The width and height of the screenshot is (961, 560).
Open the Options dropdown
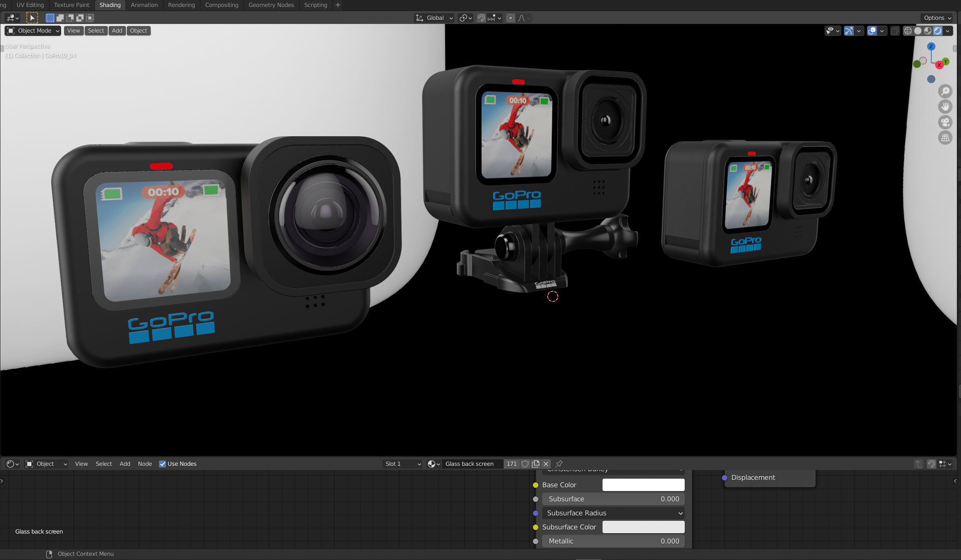(x=937, y=18)
